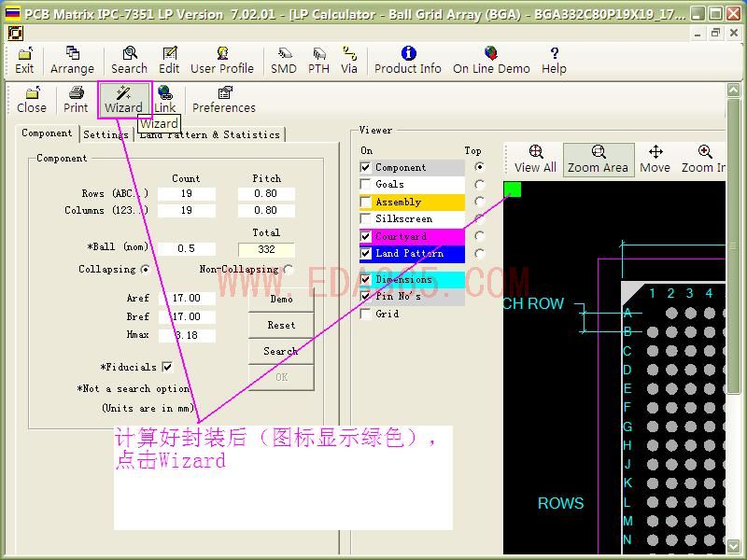This screenshot has width=747, height=560.
Task: Toggle the Pin No's checkbox
Action: point(365,296)
